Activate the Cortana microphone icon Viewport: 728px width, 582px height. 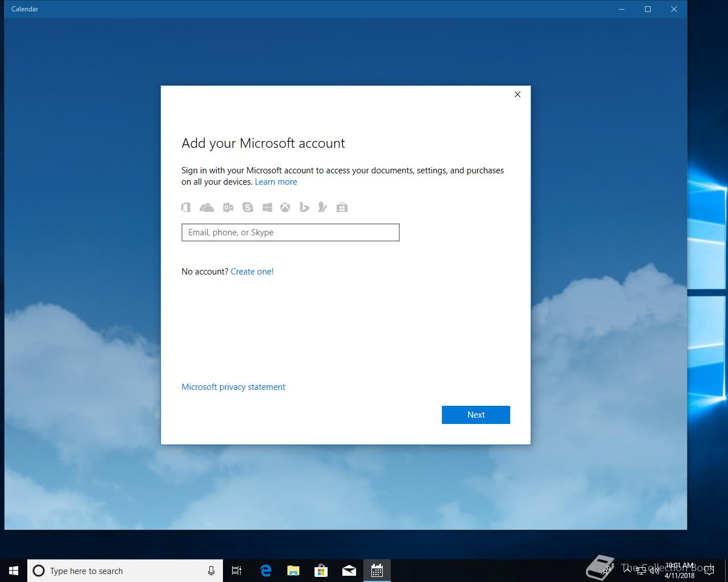(x=211, y=571)
